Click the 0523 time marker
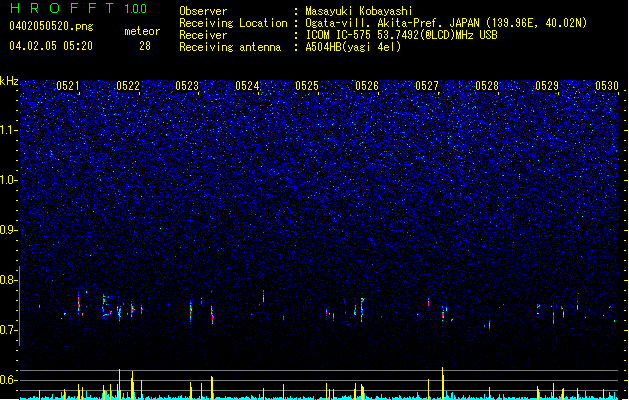Image resolution: width=629 pixels, height=400 pixels. coord(187,86)
